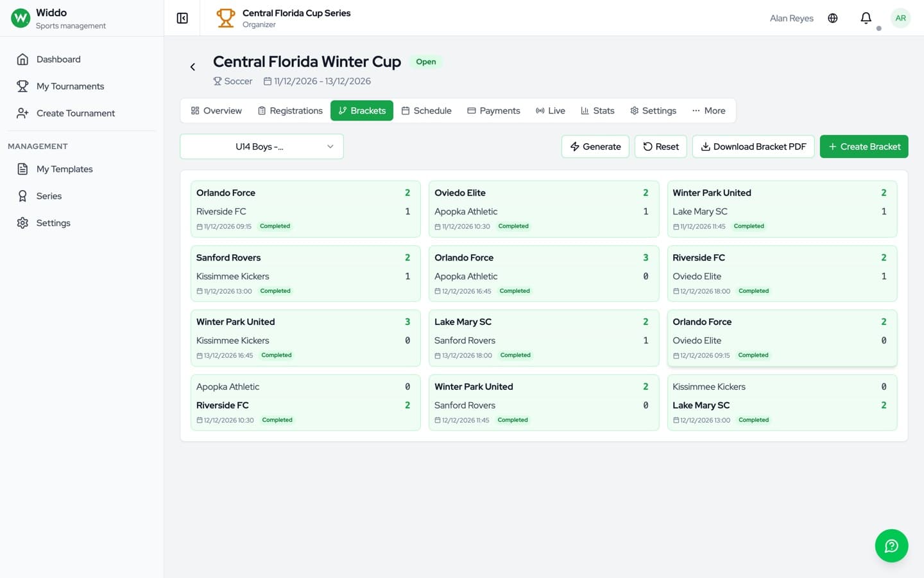Open the Winter Park United vs Lake Mary SC match
This screenshot has height=578, width=924.
(782, 209)
